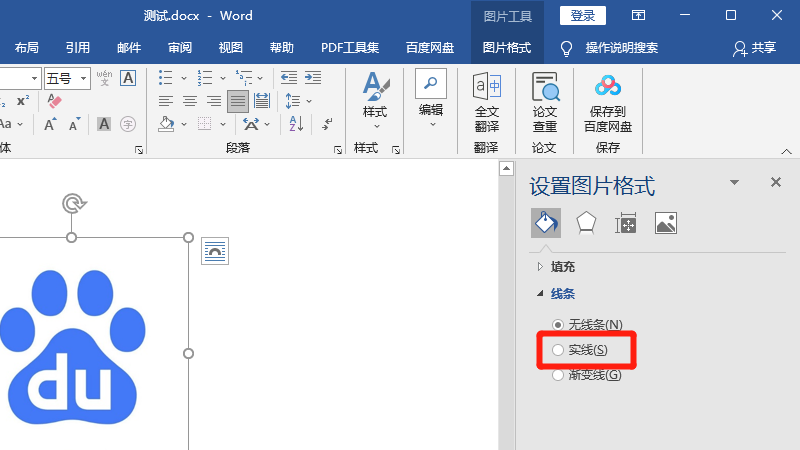This screenshot has height=450, width=800.
Task: Close the 设置图片格式 pane
Action: point(776,182)
